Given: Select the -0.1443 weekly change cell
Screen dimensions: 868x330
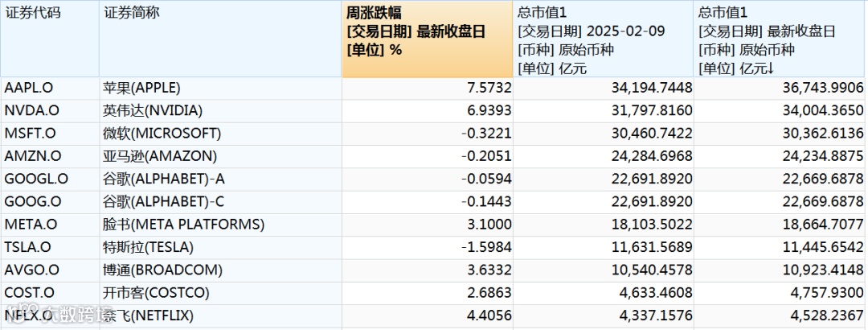Looking at the screenshot, I should (428, 202).
